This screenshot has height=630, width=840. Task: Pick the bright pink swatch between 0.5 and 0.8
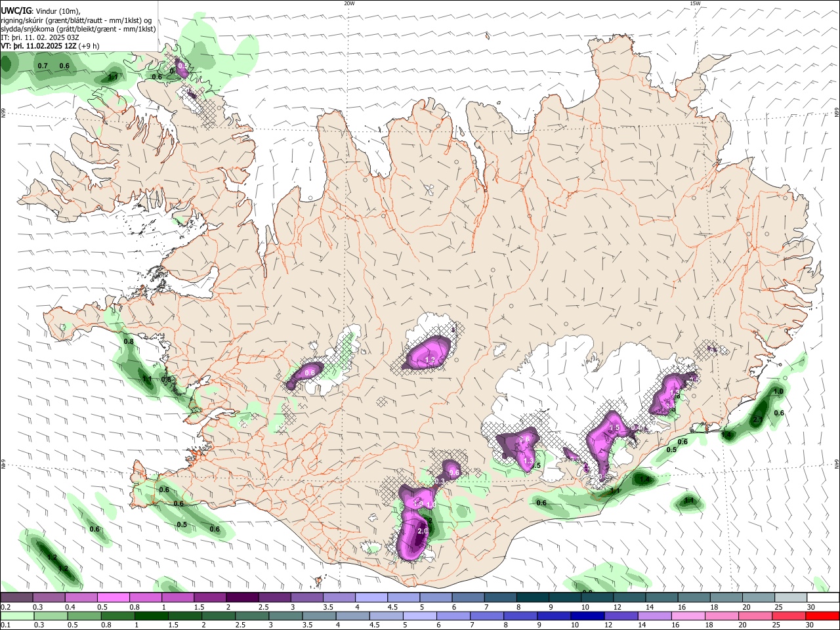tap(114, 597)
